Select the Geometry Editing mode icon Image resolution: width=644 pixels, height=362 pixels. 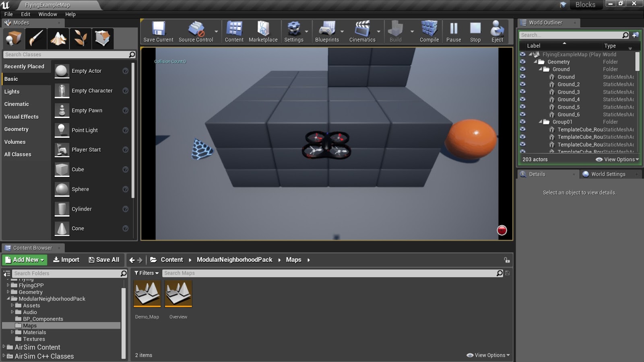[103, 39]
